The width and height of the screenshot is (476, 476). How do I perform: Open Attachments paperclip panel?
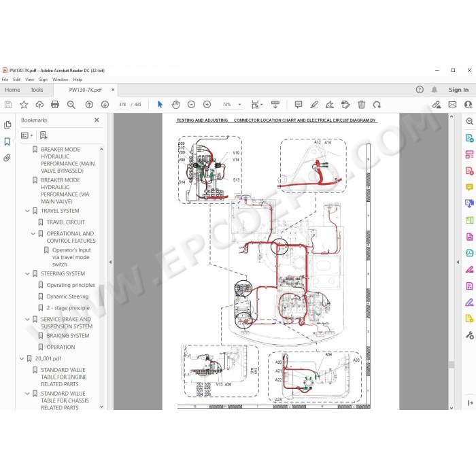[x=7, y=158]
